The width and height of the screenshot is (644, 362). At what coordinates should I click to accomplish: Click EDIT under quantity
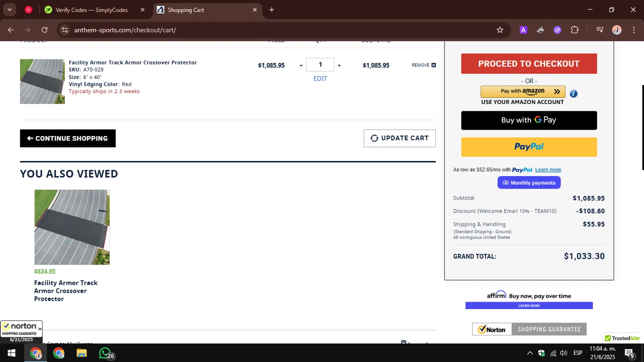coord(320,79)
